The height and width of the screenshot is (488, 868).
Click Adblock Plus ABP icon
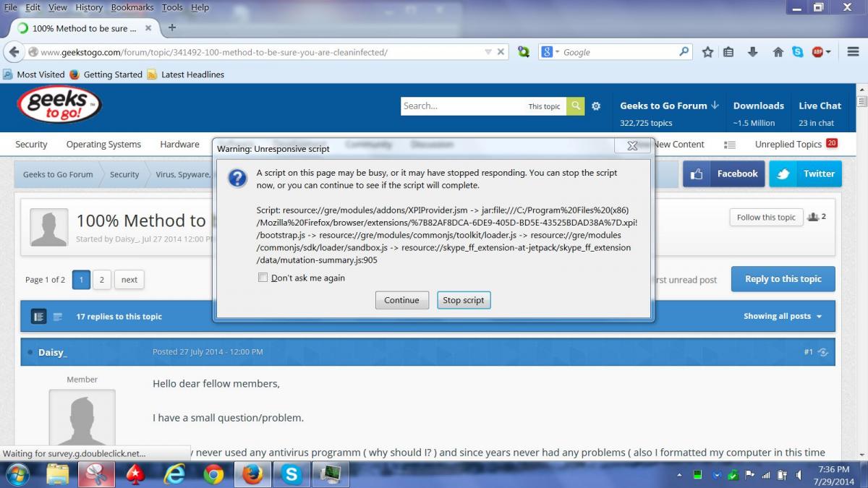point(817,52)
